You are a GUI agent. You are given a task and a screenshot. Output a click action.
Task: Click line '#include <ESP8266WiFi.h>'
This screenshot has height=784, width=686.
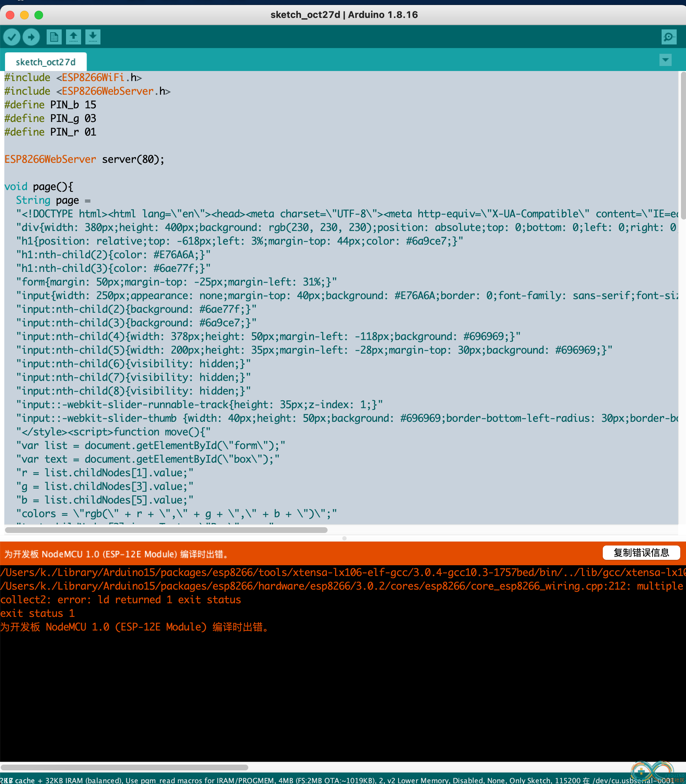pos(73,78)
